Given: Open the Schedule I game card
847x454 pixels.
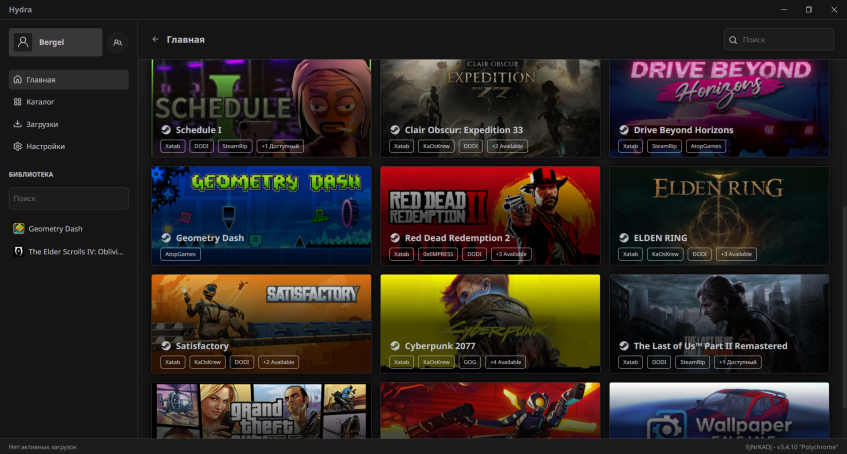Looking at the screenshot, I should (261, 108).
